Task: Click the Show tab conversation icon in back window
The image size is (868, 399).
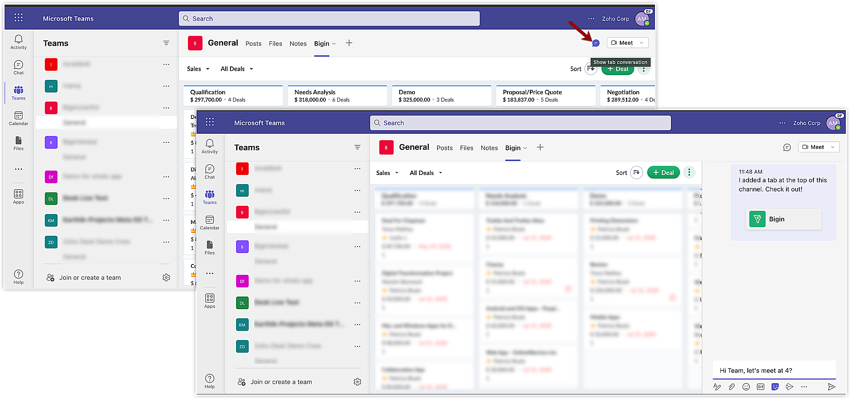Action: coord(596,43)
